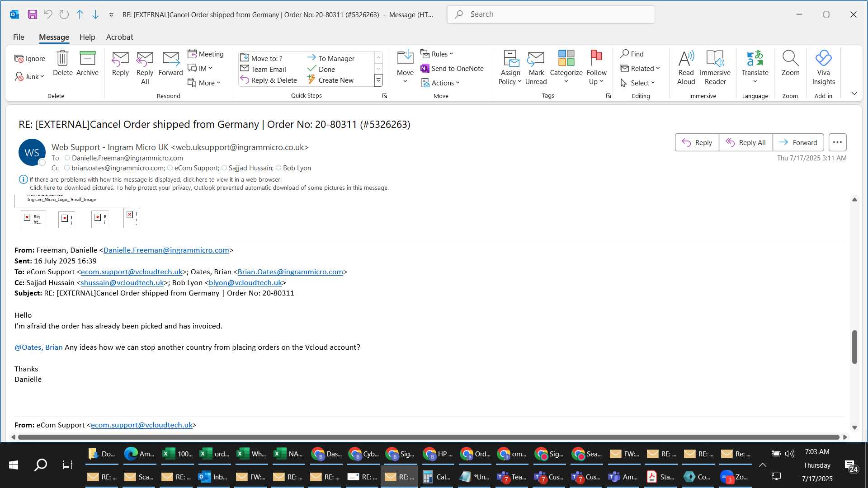Click Find in Editing group

click(632, 54)
